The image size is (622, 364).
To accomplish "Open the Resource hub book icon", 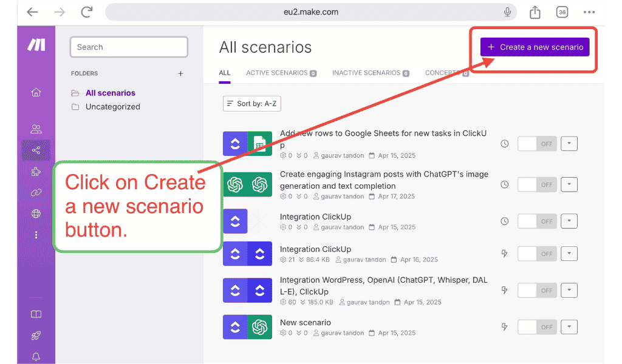I will [x=36, y=314].
